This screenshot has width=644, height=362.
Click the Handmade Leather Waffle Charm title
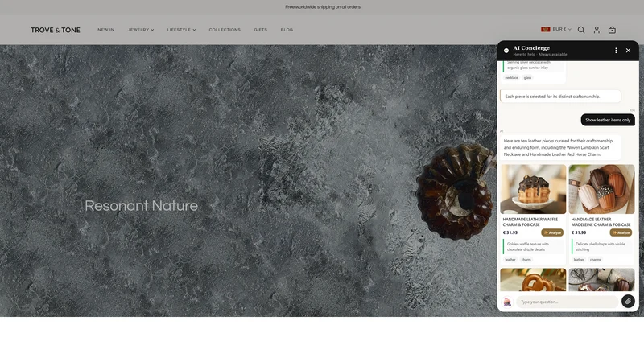530,222
